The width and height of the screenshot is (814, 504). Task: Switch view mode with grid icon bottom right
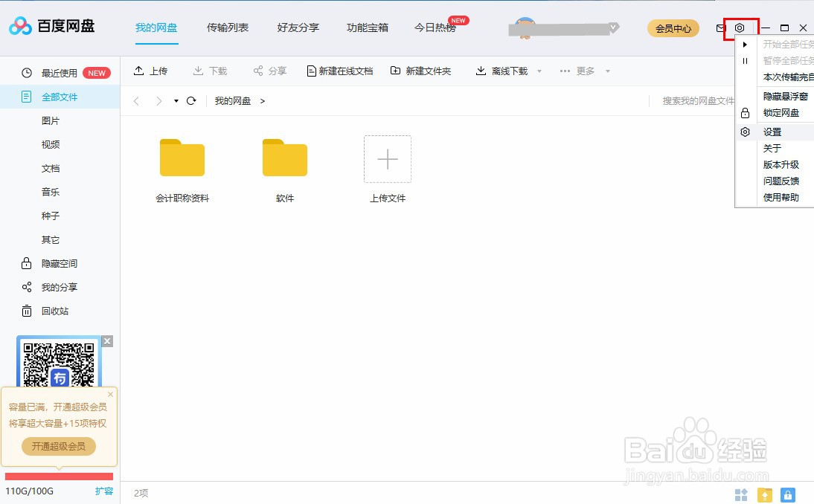740,494
